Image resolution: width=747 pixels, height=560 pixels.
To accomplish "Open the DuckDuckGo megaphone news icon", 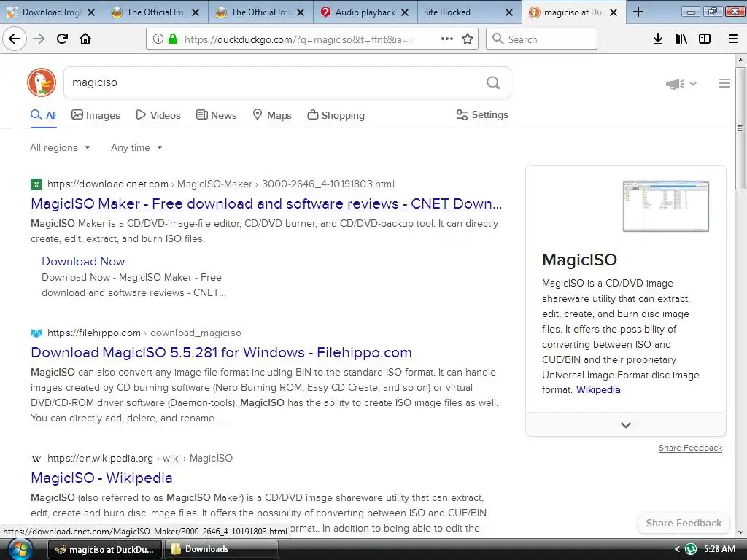I will (675, 84).
